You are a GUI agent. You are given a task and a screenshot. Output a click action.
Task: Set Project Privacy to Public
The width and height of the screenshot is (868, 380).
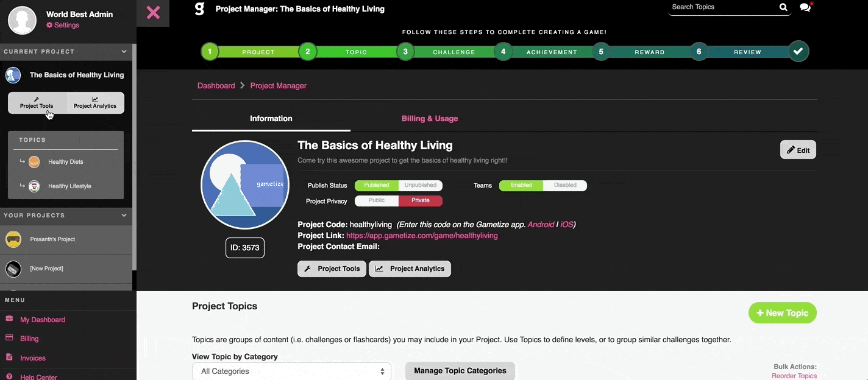[377, 200]
